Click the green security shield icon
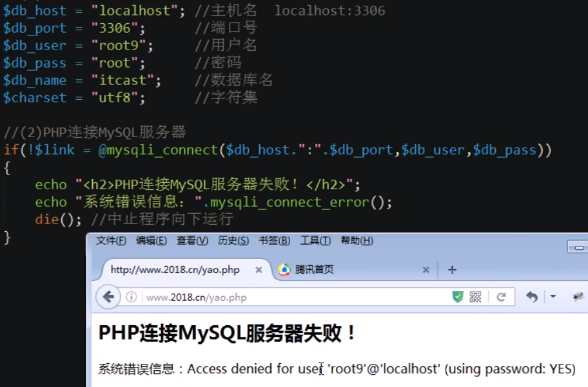The height and width of the screenshot is (387, 588). coord(458,297)
